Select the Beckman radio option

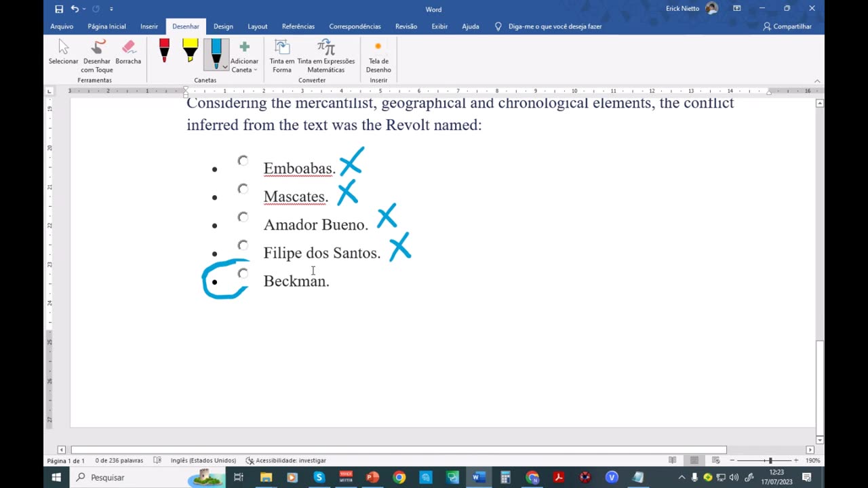(243, 274)
